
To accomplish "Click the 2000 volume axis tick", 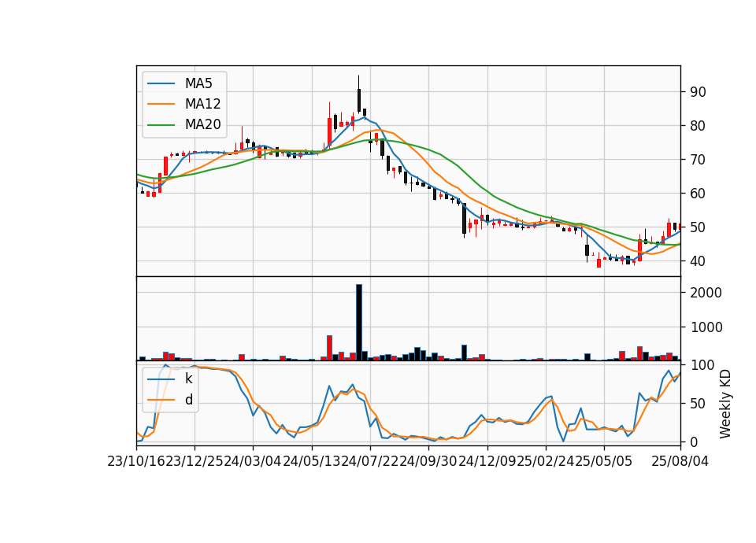I will coord(706,293).
